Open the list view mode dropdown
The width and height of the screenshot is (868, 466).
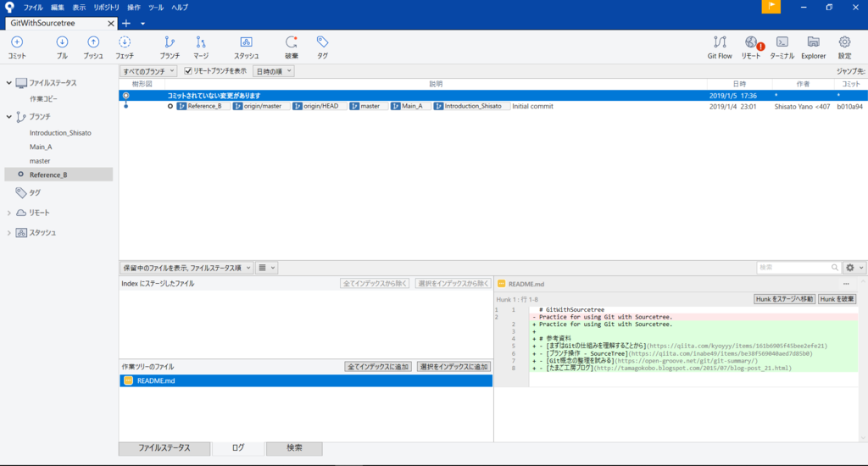267,268
